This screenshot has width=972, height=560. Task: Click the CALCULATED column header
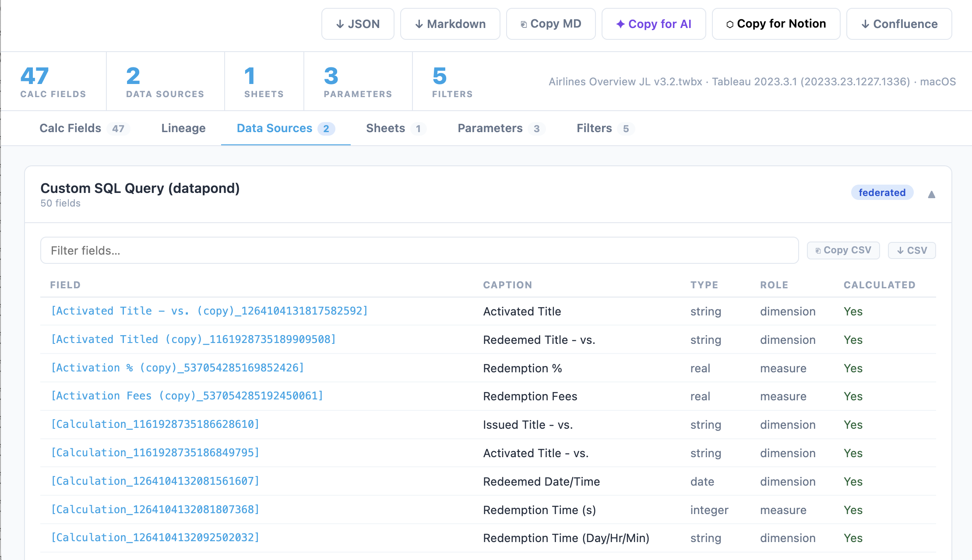[880, 285]
